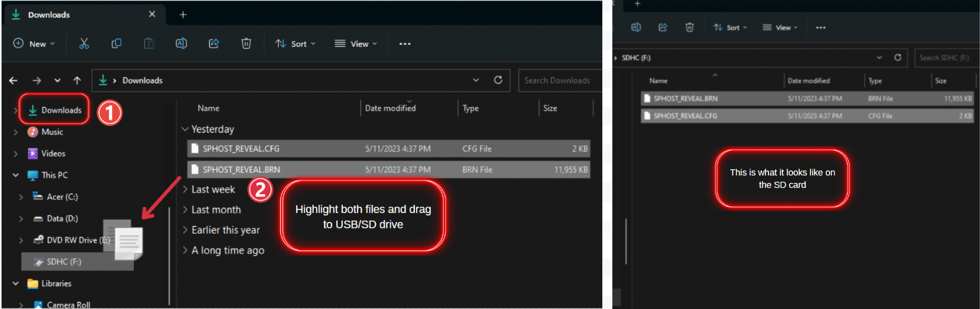980x309 pixels.
Task: Select This PC in the navigation pane
Action: pyautogui.click(x=47, y=175)
